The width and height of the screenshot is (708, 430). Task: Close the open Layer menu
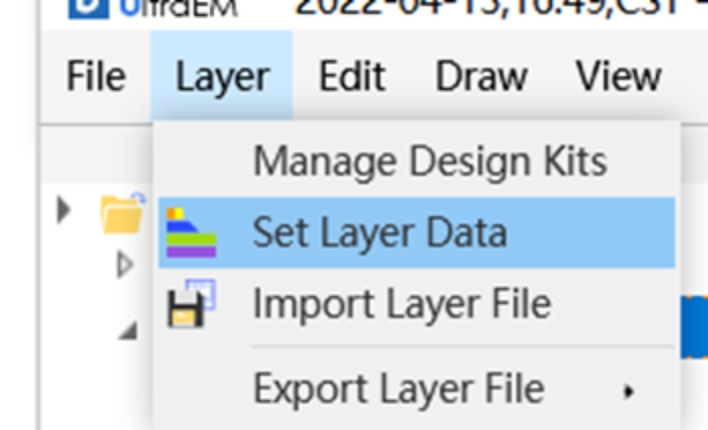click(x=222, y=77)
